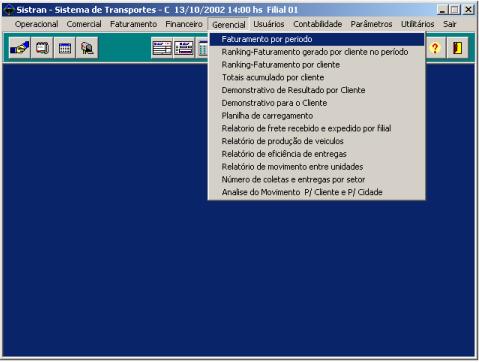Click the red desk calendar toolbar icon
This screenshot has width=479, height=362.
pyautogui.click(x=42, y=48)
